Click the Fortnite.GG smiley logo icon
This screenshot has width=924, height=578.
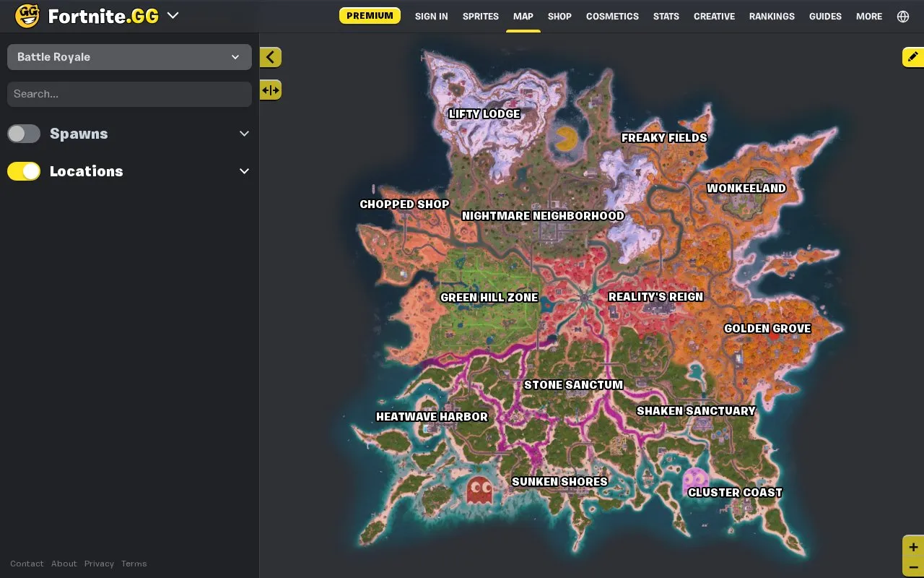pyautogui.click(x=27, y=16)
